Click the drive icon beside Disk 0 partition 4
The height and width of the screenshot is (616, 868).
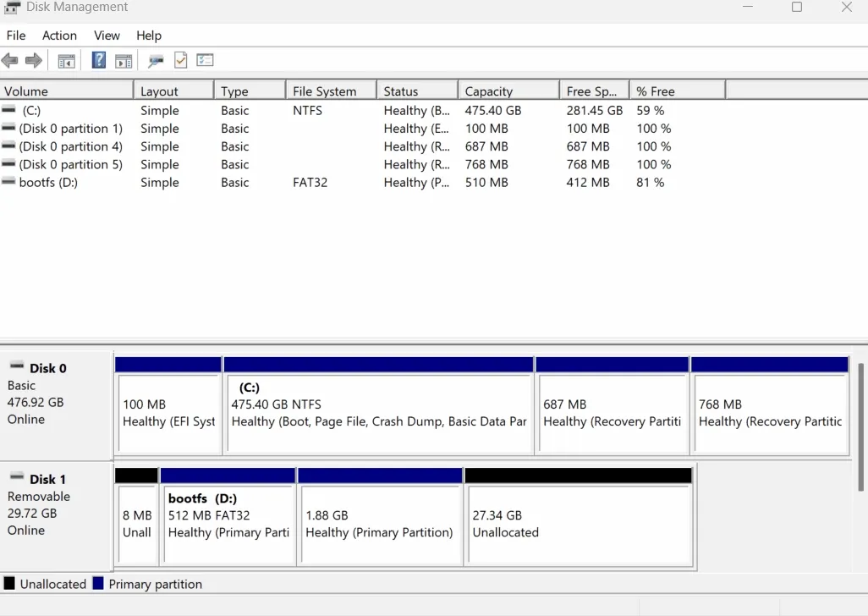pyautogui.click(x=8, y=146)
